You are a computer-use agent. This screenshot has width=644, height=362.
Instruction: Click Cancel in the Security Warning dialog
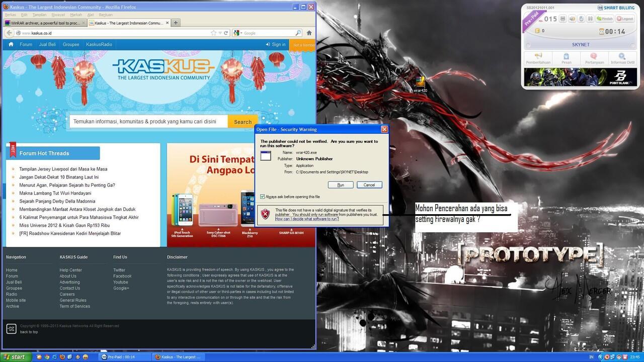369,185
